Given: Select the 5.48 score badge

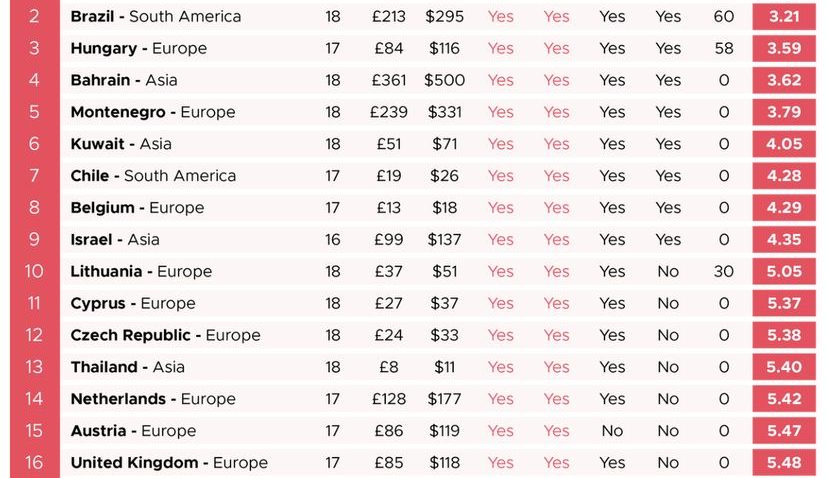Looking at the screenshot, I should [784, 463].
